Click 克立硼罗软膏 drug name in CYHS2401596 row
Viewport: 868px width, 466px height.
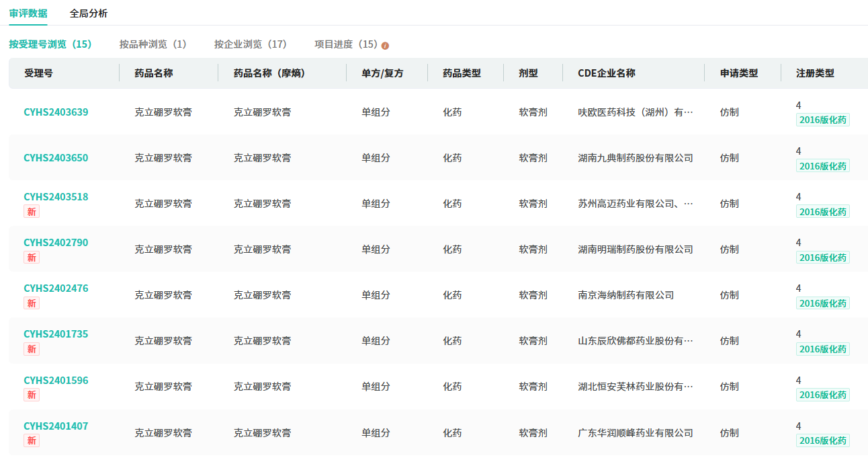point(163,387)
